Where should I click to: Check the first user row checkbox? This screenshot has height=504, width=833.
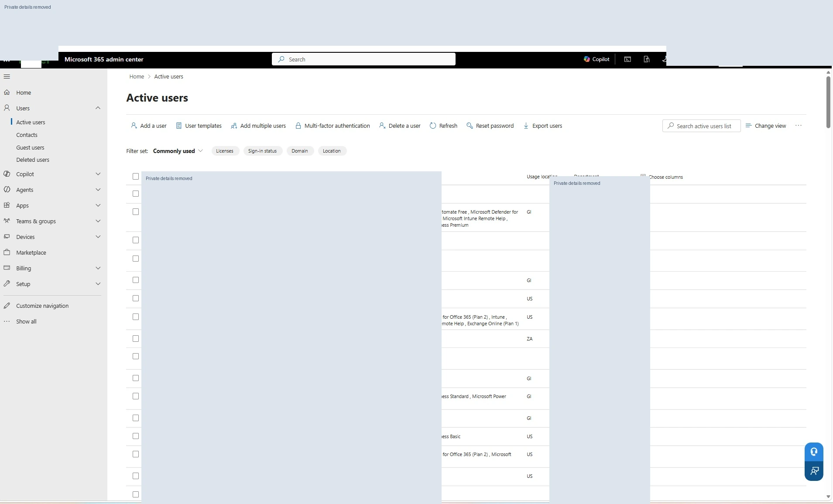(136, 194)
